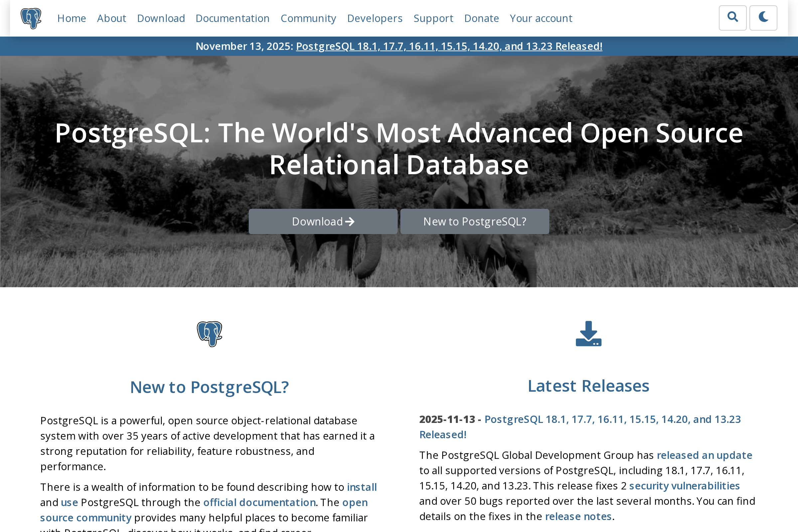Open the PostgreSQL 18.1 release banner link
This screenshot has width=798, height=532.
click(x=449, y=46)
